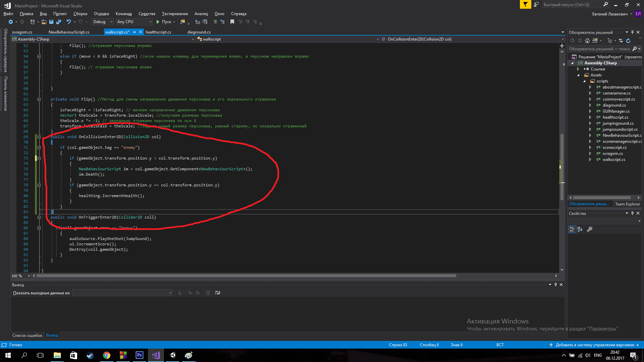This screenshot has height=362, width=644.
Task: Toggle a bookmark with the bookmark icon
Action: [x=232, y=22]
